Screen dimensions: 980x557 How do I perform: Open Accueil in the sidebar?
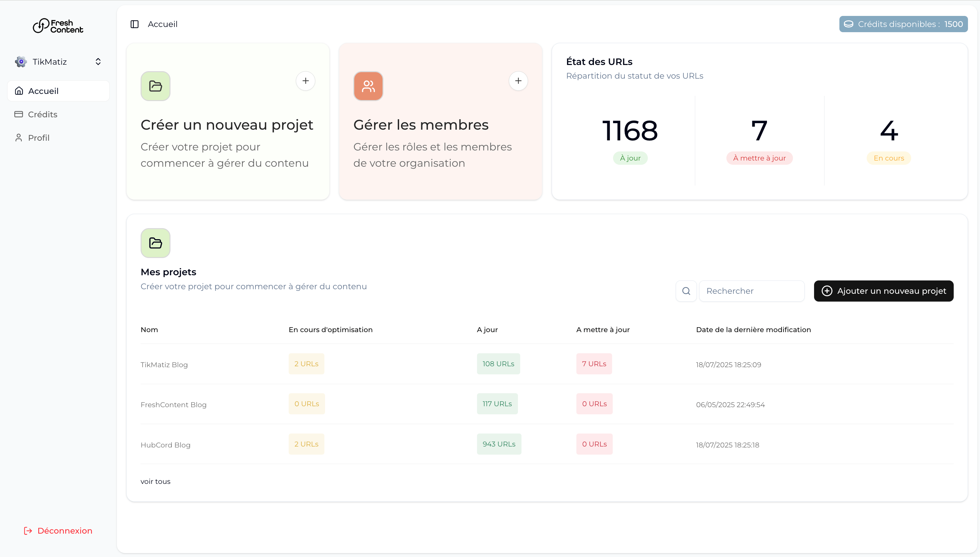point(58,91)
